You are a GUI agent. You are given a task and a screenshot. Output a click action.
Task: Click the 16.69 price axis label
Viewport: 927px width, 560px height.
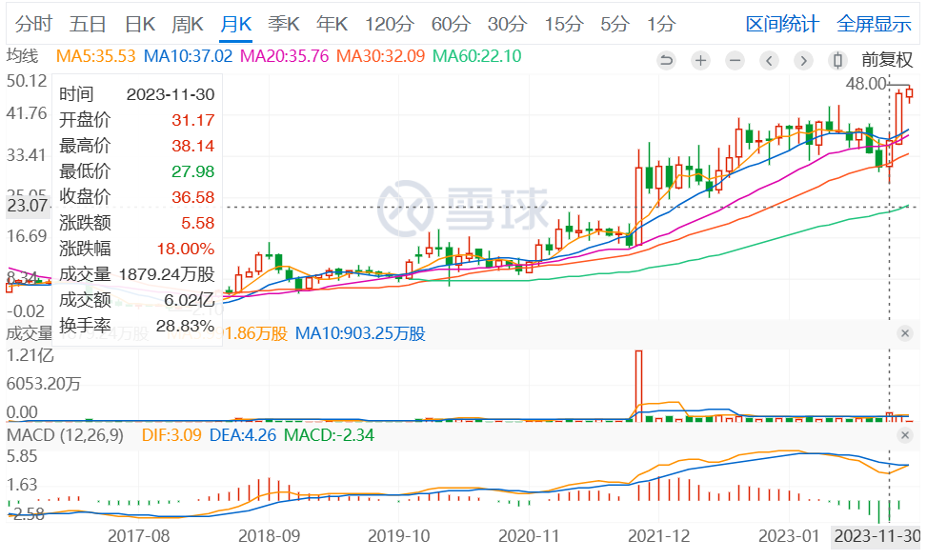coord(27,236)
